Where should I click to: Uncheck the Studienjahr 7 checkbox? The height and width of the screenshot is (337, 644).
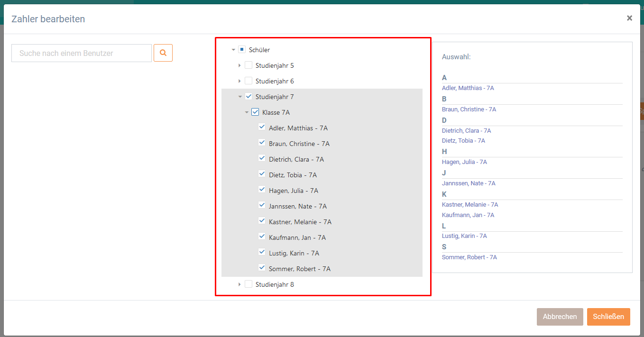tap(248, 96)
